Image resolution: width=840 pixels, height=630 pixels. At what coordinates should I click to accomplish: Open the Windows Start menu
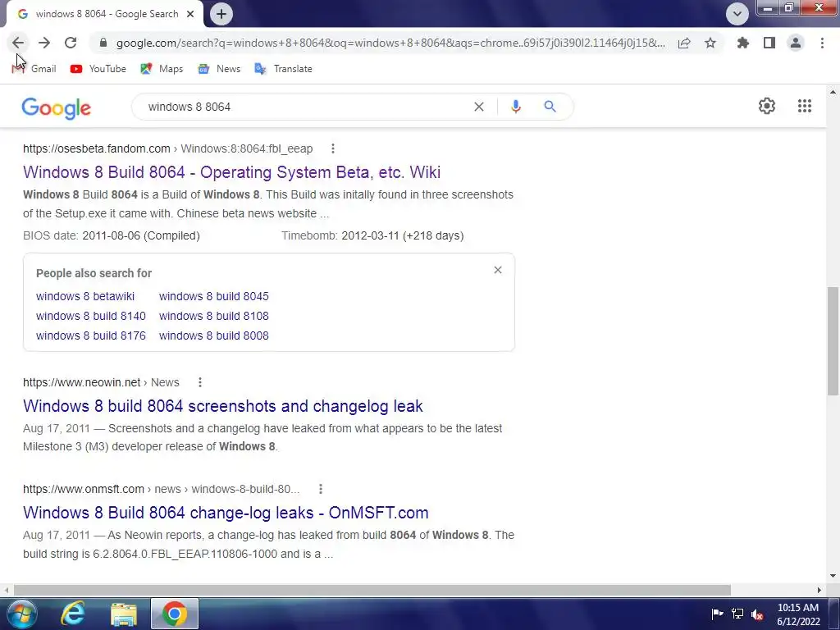coord(21,614)
